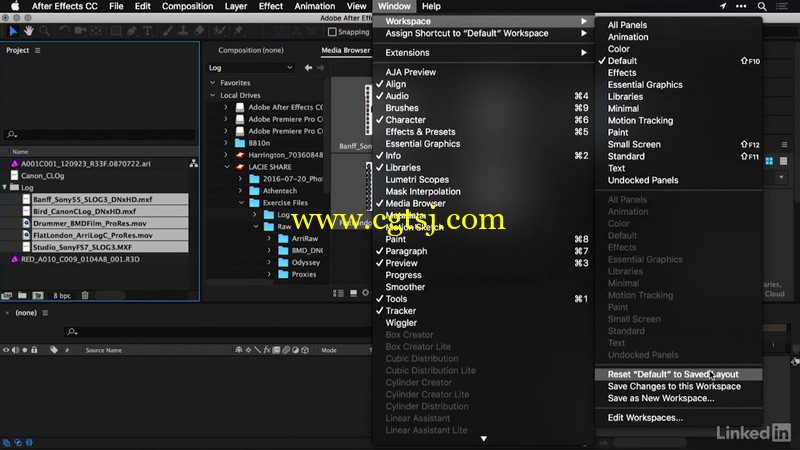800x450 pixels.
Task: Open the timeline (none) panel menu icon
Action: [45, 313]
